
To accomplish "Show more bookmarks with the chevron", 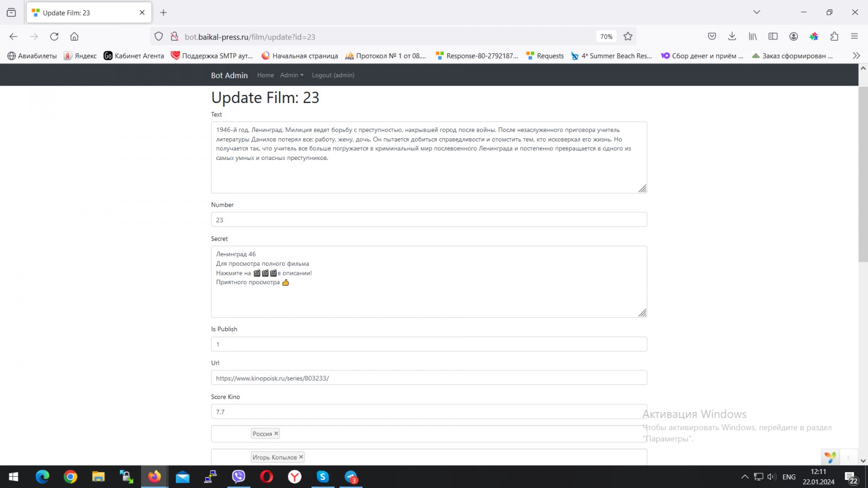I will click(x=856, y=55).
